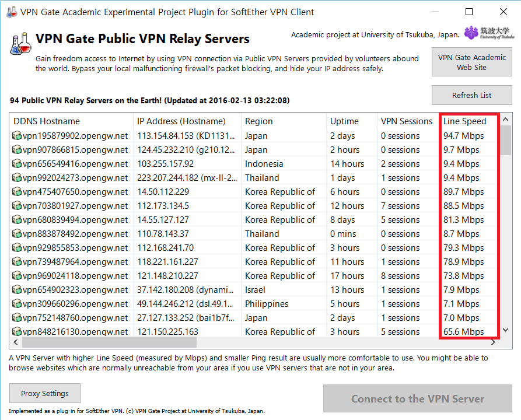The width and height of the screenshot is (521, 420).
Task: Click IP address 112.173.134.5 cell
Action: 163,205
